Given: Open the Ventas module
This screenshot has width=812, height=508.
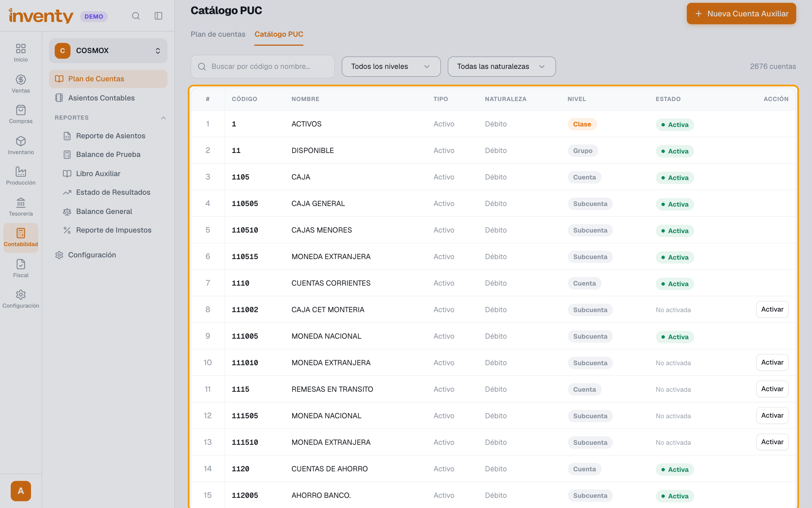Looking at the screenshot, I should 21,84.
